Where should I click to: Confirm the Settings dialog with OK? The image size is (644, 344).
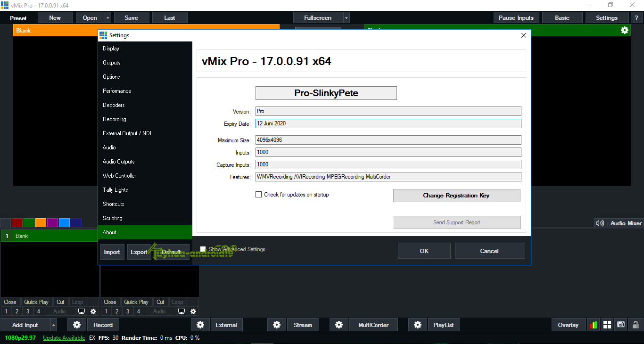[x=424, y=251]
